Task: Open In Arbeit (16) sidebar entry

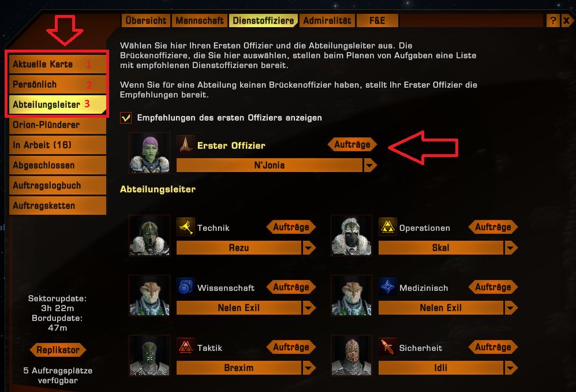Action: coord(57,145)
